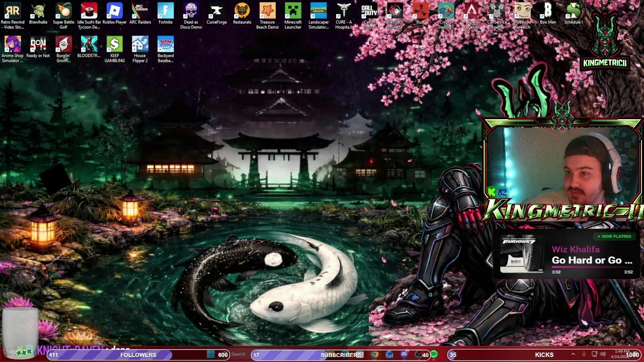
Task: Open OBS Studio from the taskbar
Action: coord(419,354)
